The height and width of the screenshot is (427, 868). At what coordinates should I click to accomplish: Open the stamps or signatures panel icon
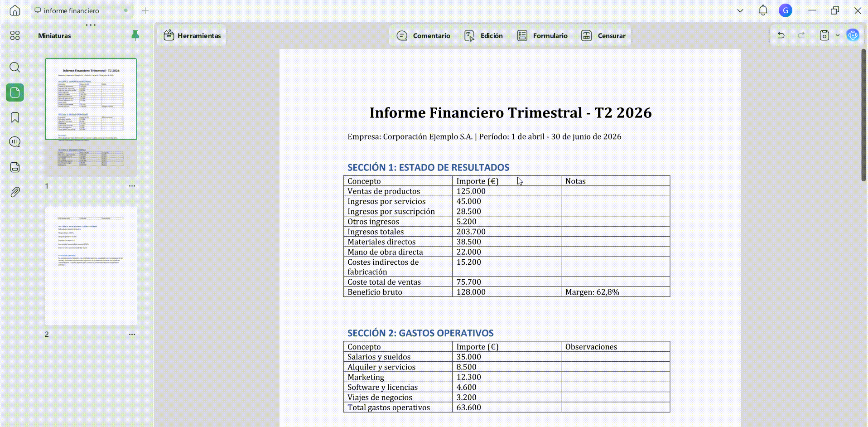(15, 167)
